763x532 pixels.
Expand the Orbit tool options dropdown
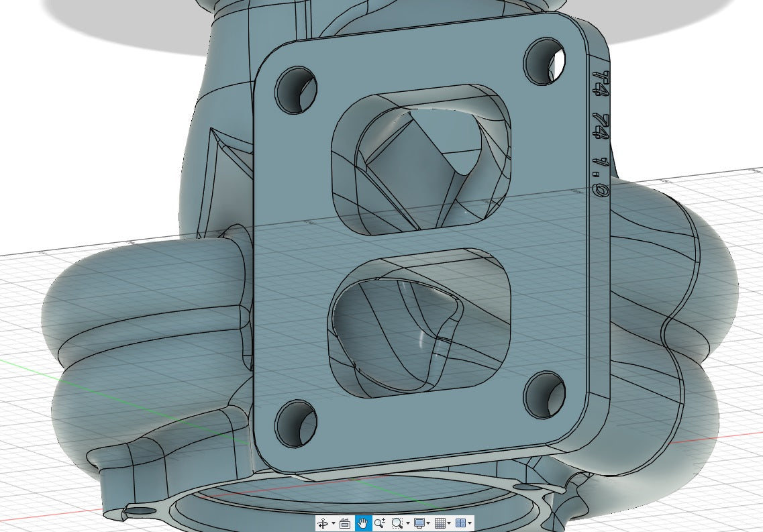(x=333, y=523)
